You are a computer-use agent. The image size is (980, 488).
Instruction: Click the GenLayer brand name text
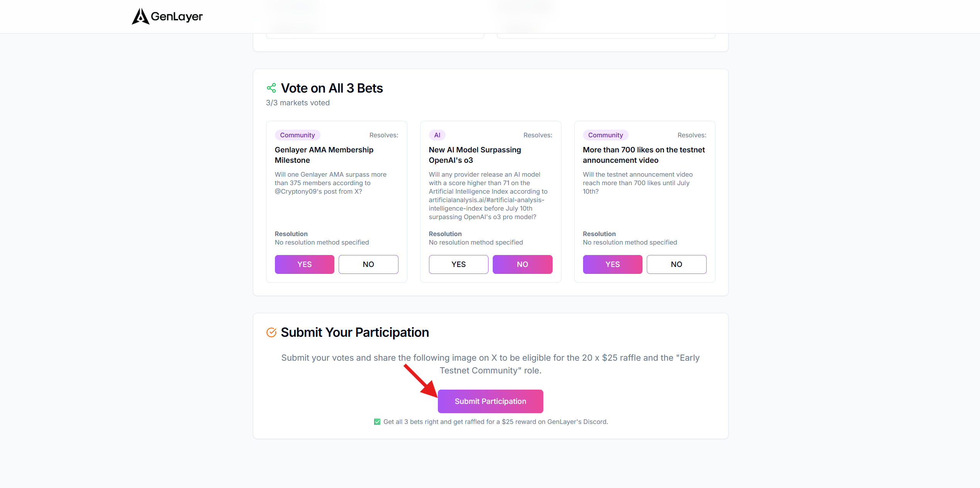[x=177, y=17]
